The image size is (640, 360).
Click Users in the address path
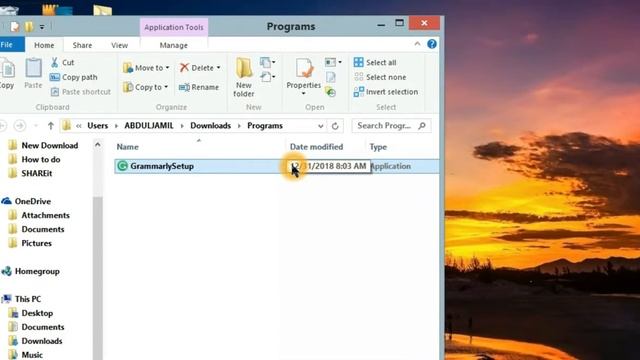[98, 126]
